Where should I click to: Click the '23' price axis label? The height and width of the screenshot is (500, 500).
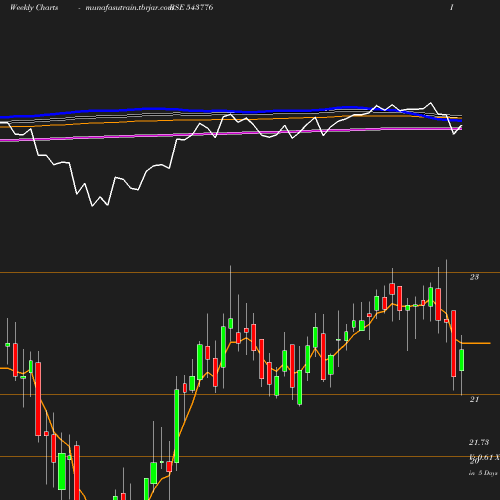click(x=474, y=277)
